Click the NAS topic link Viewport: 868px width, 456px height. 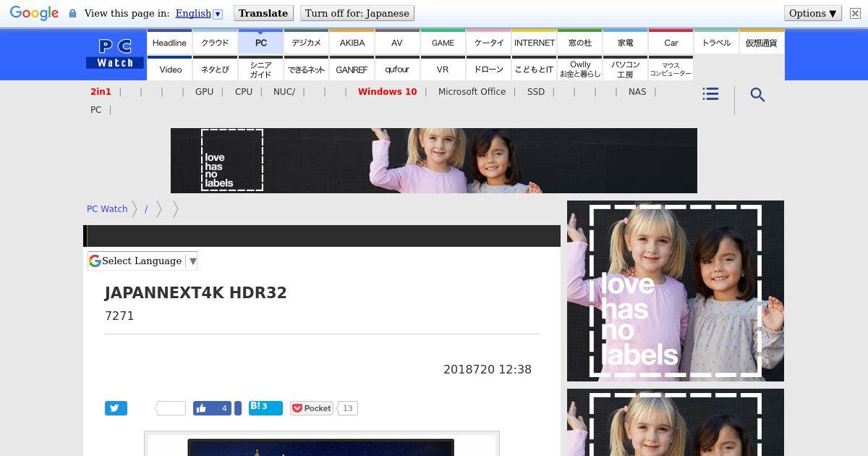click(x=637, y=91)
